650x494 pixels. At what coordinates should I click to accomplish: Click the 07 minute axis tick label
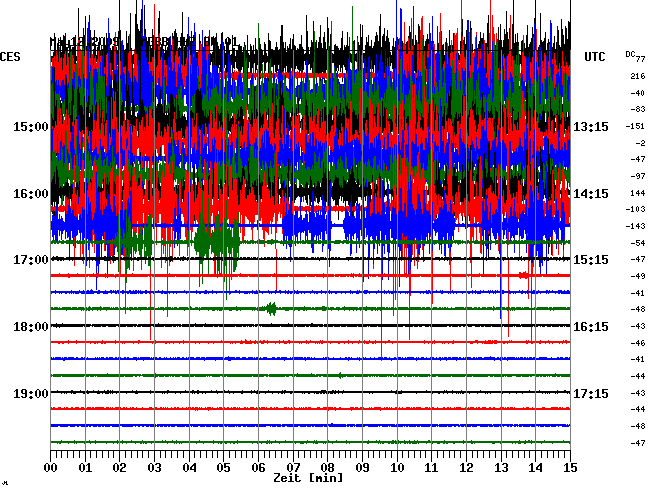click(293, 468)
